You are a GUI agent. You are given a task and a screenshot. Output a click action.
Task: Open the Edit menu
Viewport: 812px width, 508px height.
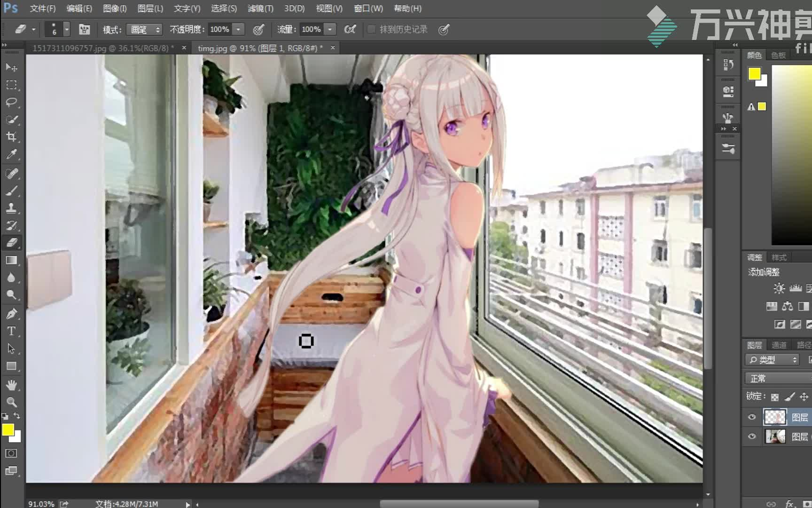click(79, 8)
